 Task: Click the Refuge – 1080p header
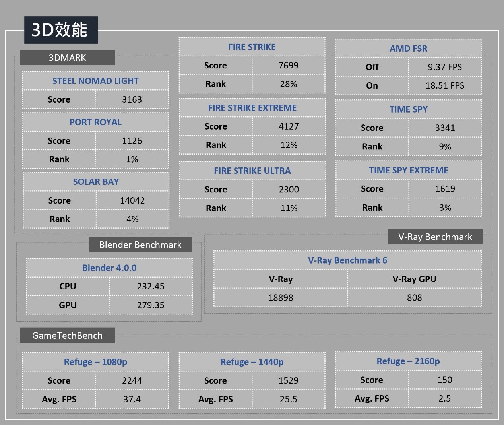[95, 362]
